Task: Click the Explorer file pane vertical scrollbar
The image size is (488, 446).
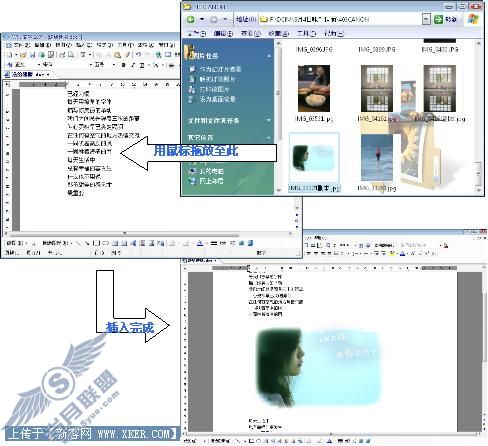Action: [478, 117]
